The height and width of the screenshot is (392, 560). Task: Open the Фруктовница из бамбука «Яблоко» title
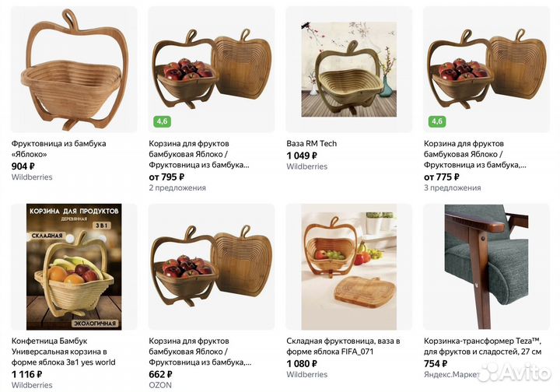(58, 149)
